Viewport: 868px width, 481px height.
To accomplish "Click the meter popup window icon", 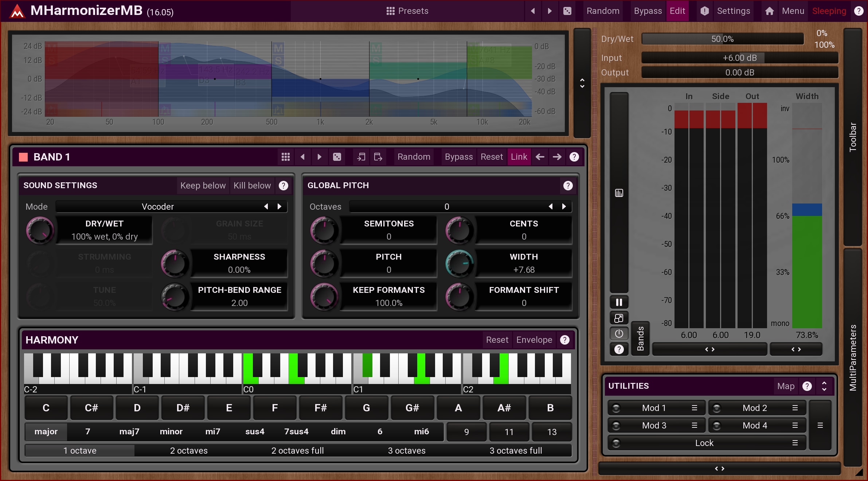I will click(x=619, y=318).
